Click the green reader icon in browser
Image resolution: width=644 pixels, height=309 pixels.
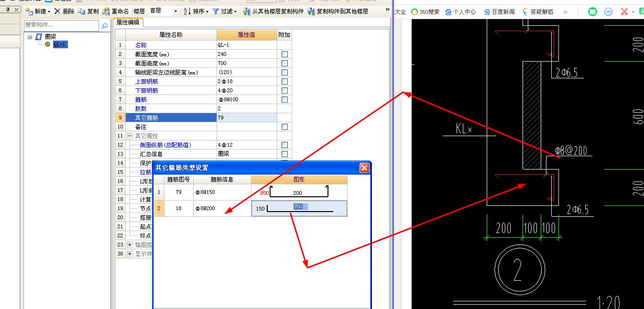click(592, 11)
